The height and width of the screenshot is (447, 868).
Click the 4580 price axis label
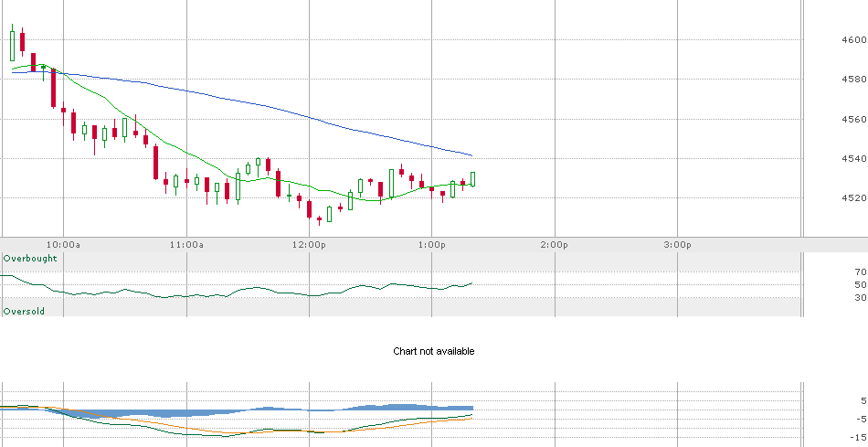(x=853, y=80)
